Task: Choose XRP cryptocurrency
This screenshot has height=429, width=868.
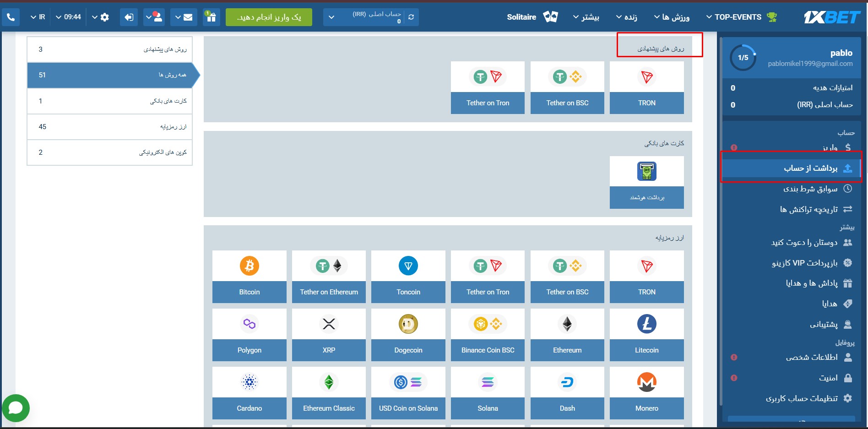Action: [x=329, y=335]
